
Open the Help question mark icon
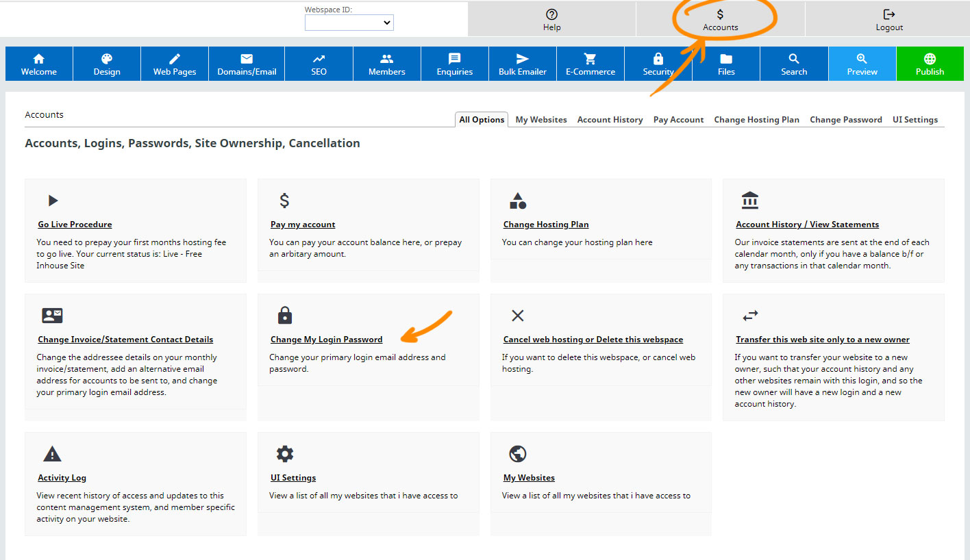(x=551, y=14)
